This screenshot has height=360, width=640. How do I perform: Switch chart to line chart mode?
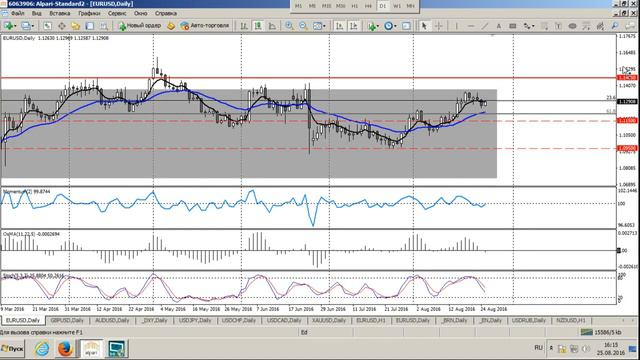(x=272, y=26)
